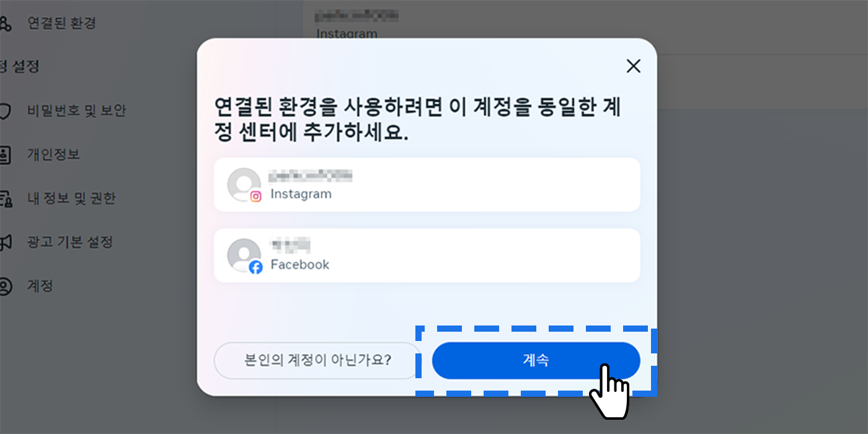Click the megaphone icon beside 광고 기본 설정
Screen dimensions: 868x434
5,242
